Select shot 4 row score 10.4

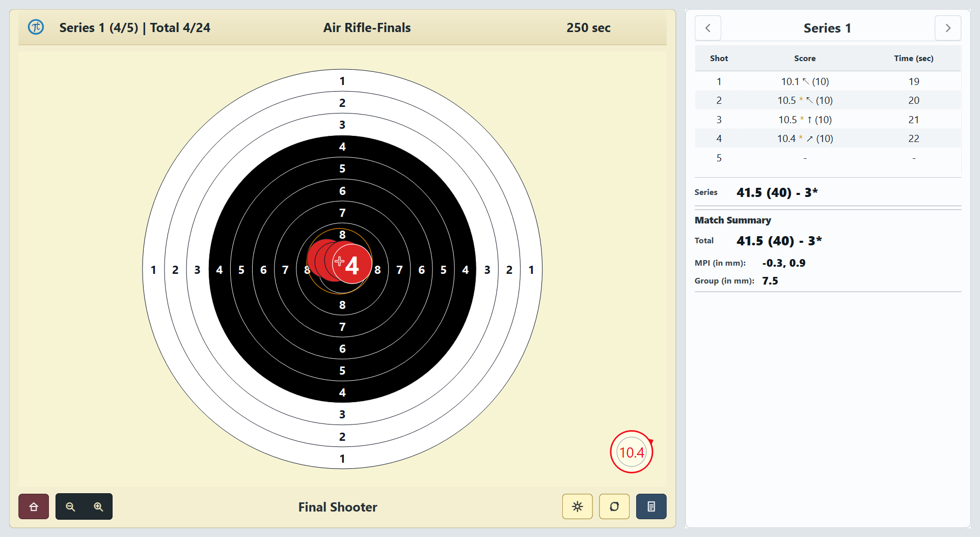click(x=828, y=138)
